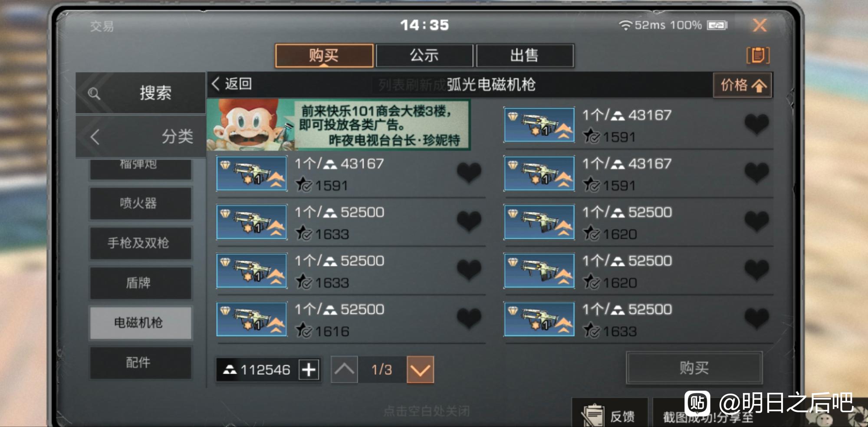Screen dimensions: 868x427
Task: Select the 52500 gun thumbnail rated 1616
Action: (252, 319)
